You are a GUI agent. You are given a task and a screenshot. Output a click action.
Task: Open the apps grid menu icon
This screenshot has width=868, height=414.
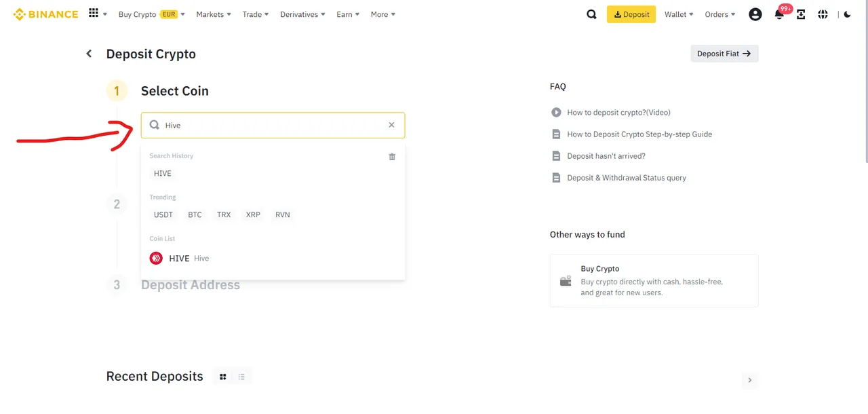pyautogui.click(x=94, y=14)
